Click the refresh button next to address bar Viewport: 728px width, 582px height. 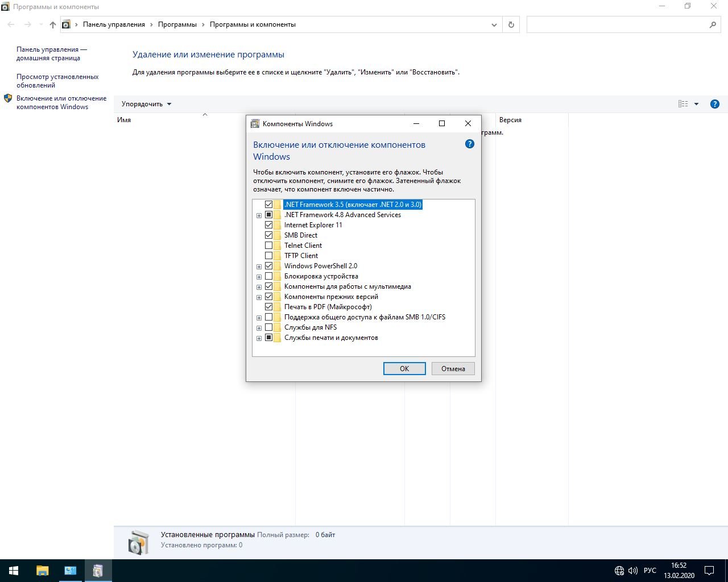point(511,24)
